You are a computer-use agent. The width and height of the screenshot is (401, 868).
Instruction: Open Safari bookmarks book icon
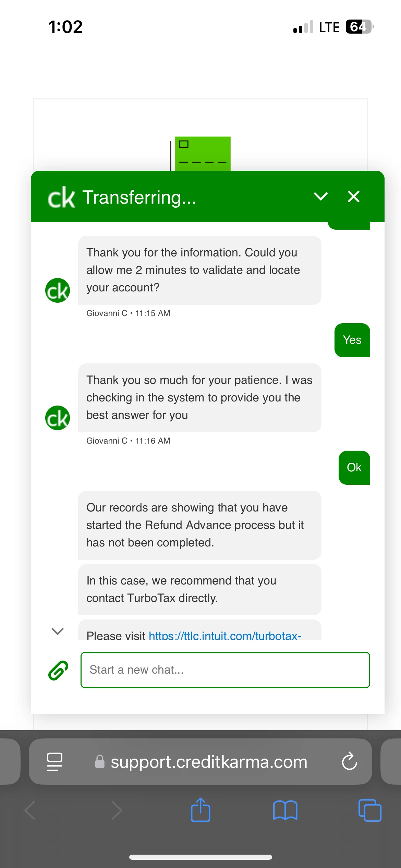[x=285, y=810]
